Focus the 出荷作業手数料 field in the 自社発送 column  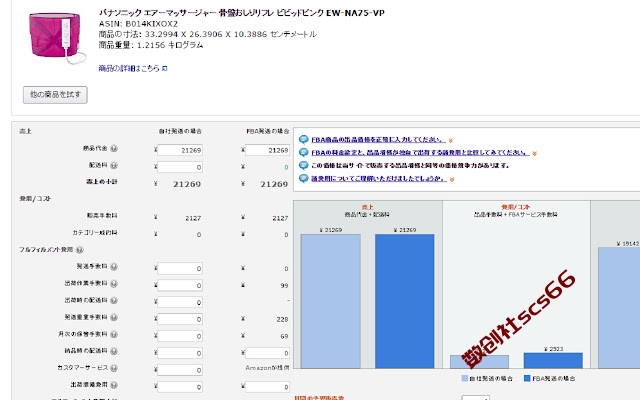click(180, 285)
